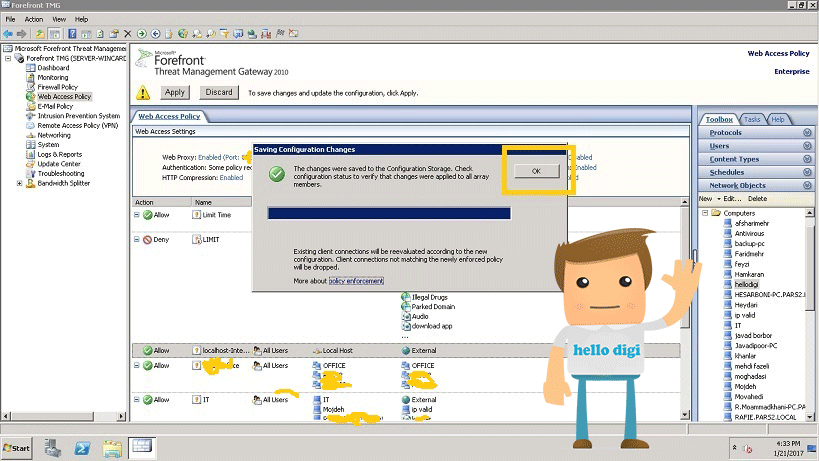819x461 pixels.
Task: Select the Toolbox tab
Action: coord(719,120)
